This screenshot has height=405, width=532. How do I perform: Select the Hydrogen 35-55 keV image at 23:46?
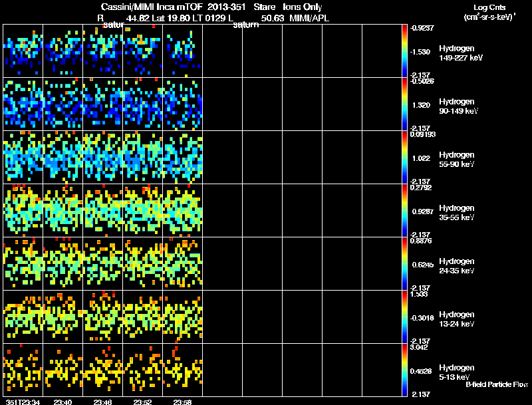103,211
